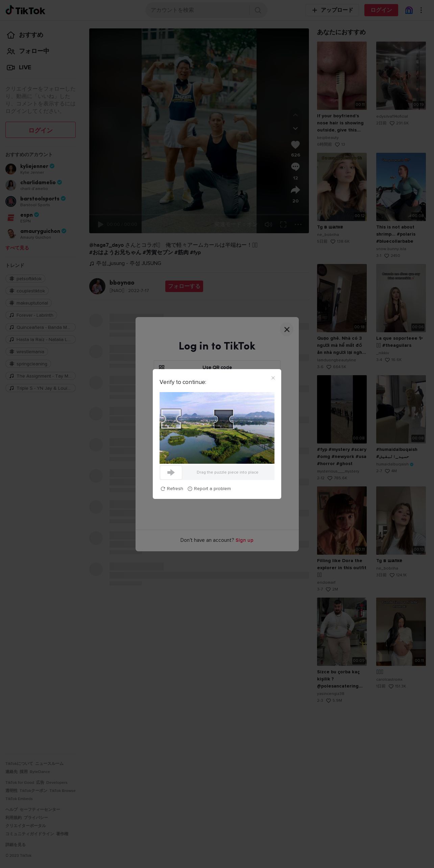Click the フォローする follow button
Viewport: 434px width, 868px height.
pyautogui.click(x=184, y=286)
